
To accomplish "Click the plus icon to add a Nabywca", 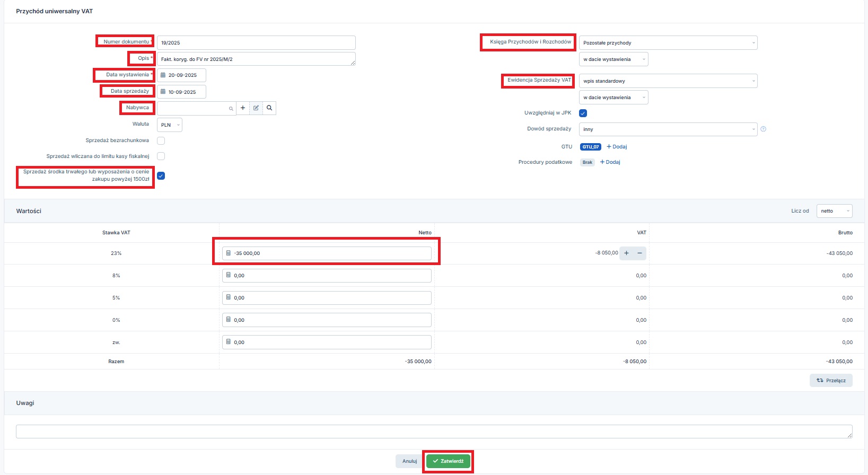I will pos(243,108).
